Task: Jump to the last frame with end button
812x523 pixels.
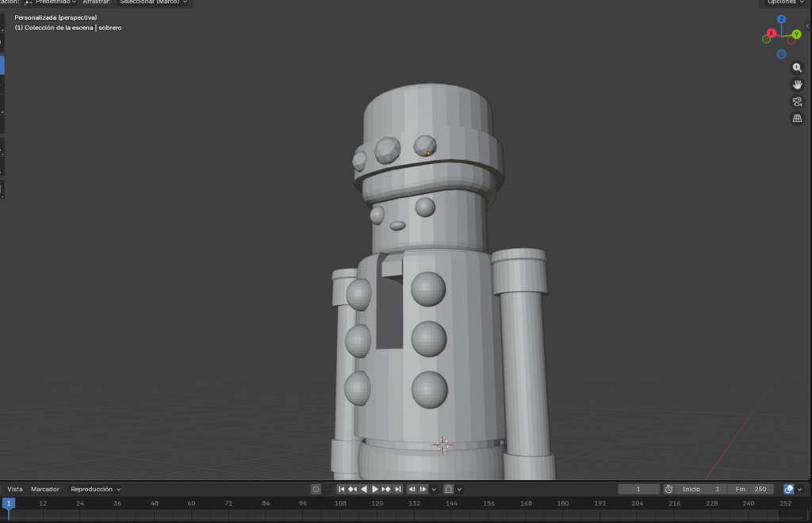Action: [398, 489]
